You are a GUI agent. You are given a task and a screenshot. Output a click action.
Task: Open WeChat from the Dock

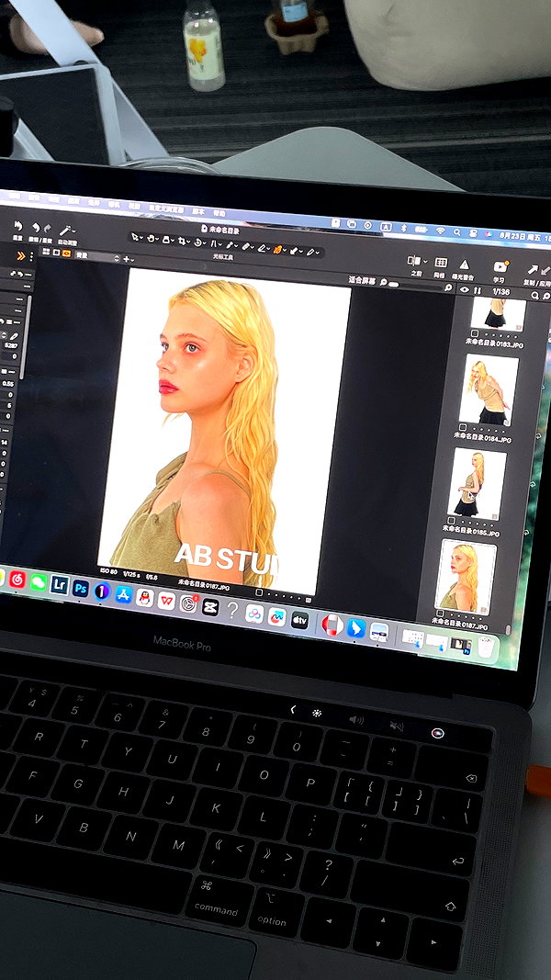[39, 582]
